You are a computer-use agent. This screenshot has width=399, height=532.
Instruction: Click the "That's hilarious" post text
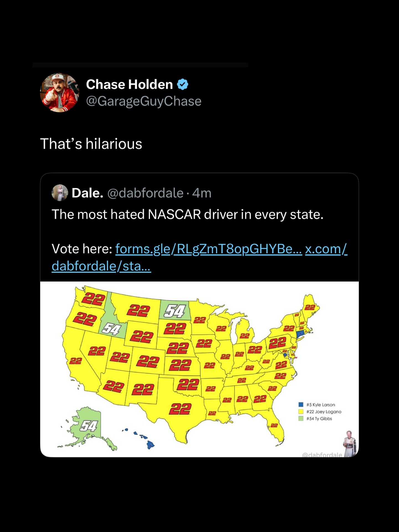(91, 144)
